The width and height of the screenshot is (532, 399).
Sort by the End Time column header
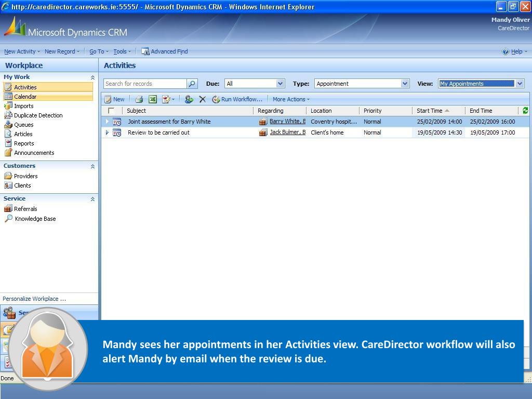pyautogui.click(x=491, y=111)
